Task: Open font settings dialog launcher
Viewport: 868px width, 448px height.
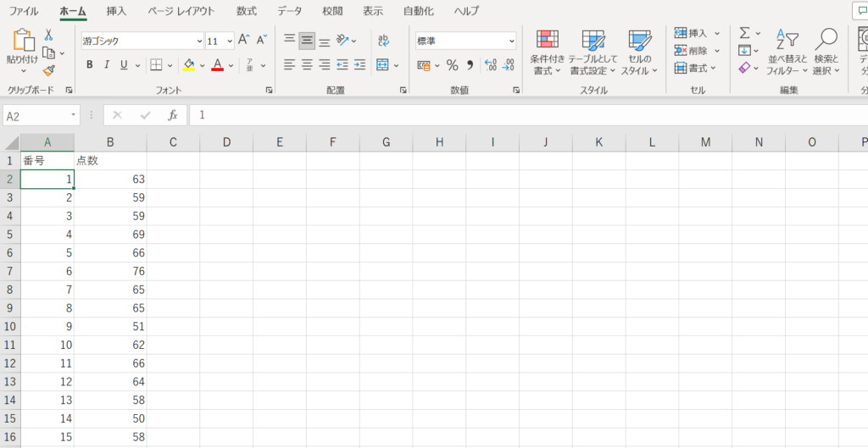Action: [269, 90]
